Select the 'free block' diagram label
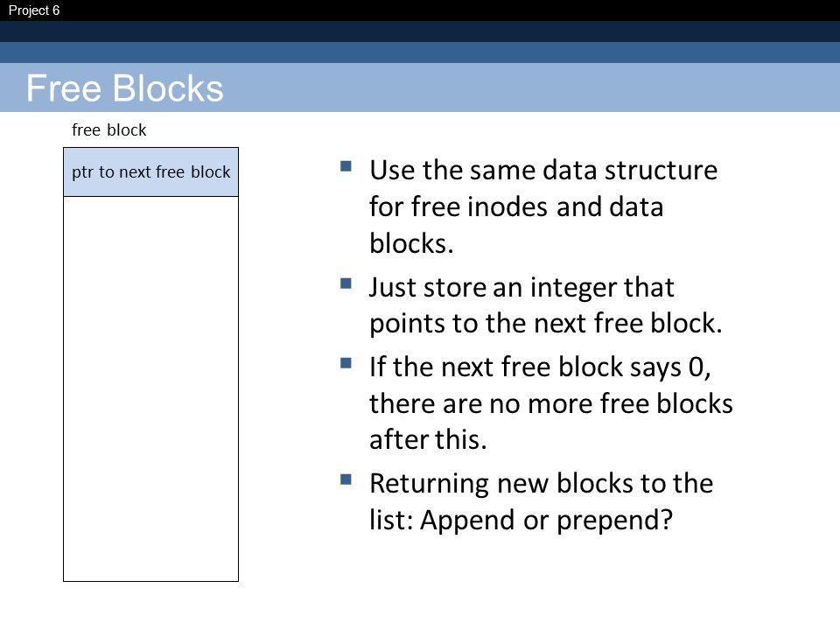 click(108, 130)
